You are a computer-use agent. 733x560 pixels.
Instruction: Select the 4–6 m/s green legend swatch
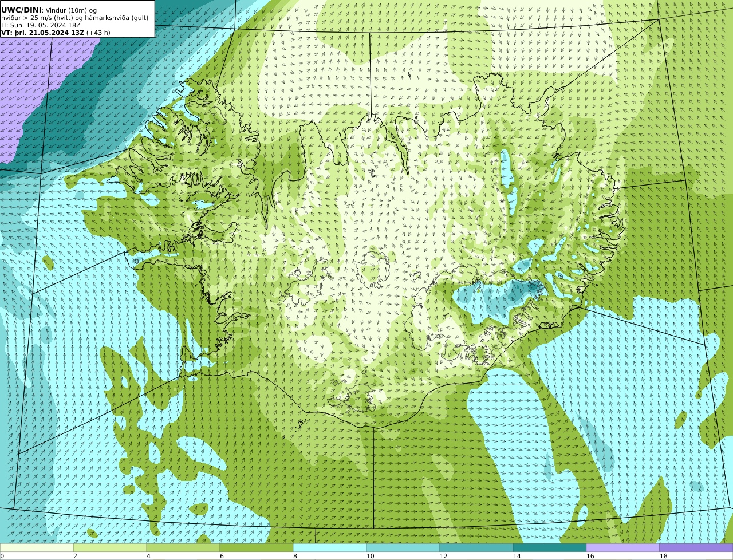pos(183,548)
